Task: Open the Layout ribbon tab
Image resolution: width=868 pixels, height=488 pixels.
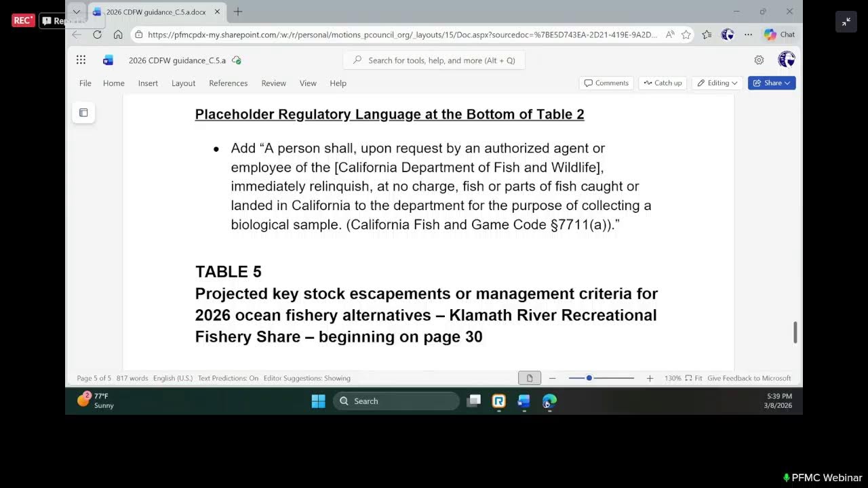Action: [x=183, y=83]
